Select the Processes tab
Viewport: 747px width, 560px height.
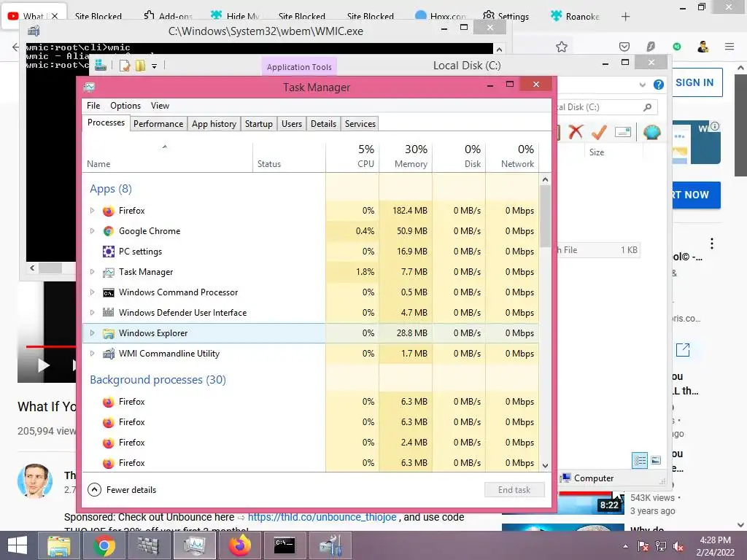(x=106, y=122)
